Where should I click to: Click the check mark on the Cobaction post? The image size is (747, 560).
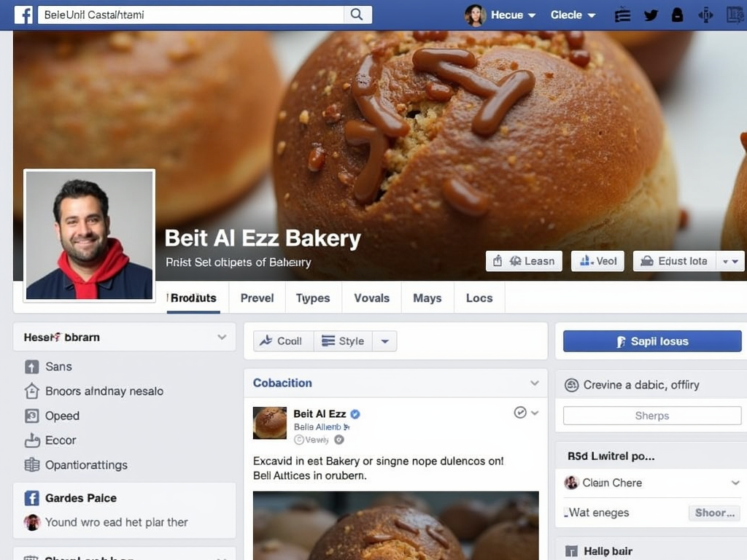click(x=519, y=412)
